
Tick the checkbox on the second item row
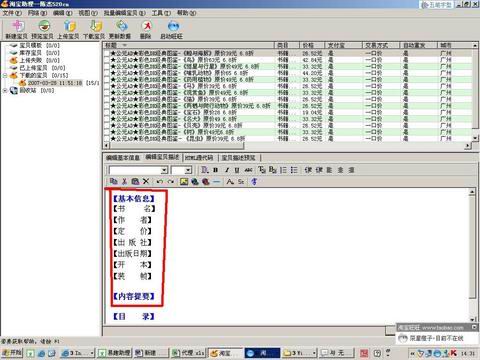tap(107, 60)
